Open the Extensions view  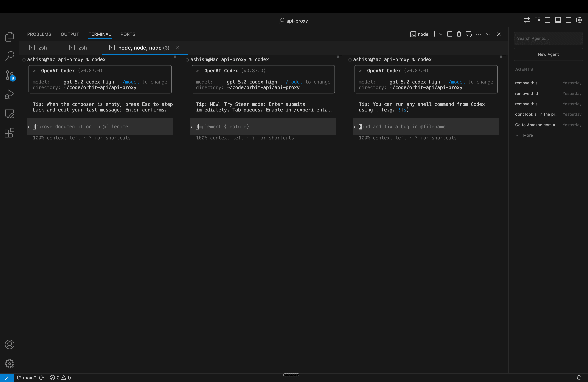9,133
